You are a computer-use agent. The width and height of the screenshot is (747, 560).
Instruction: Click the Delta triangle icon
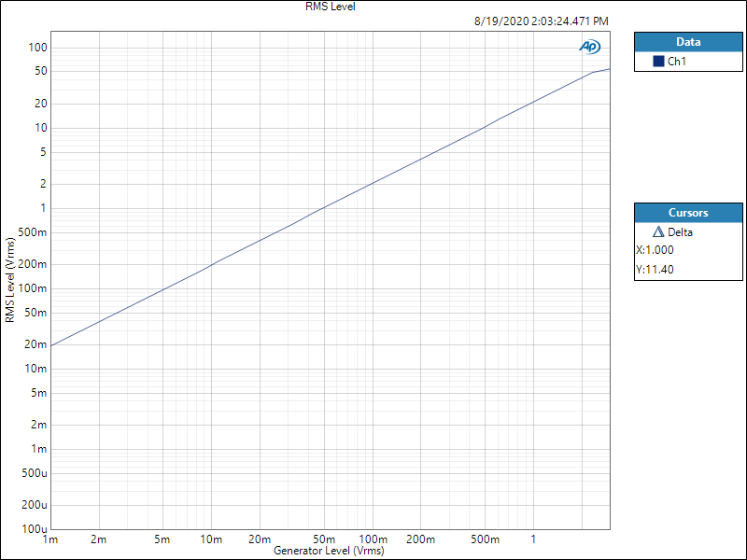(x=658, y=231)
